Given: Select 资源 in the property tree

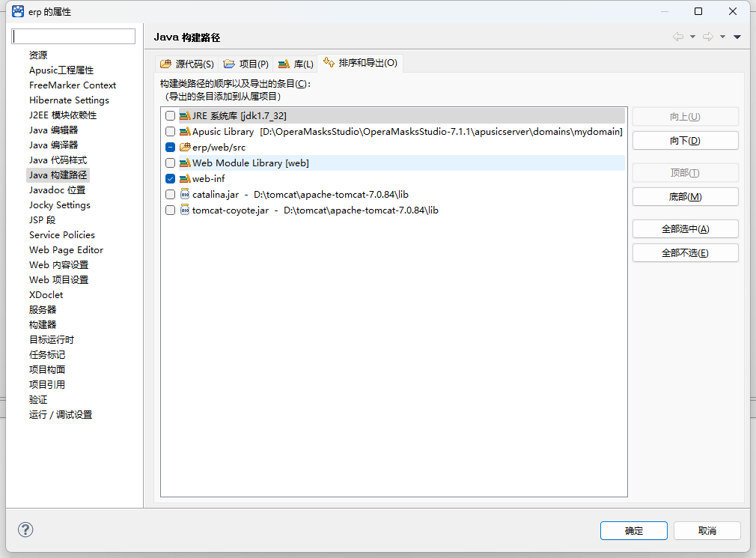Looking at the screenshot, I should pyautogui.click(x=38, y=55).
